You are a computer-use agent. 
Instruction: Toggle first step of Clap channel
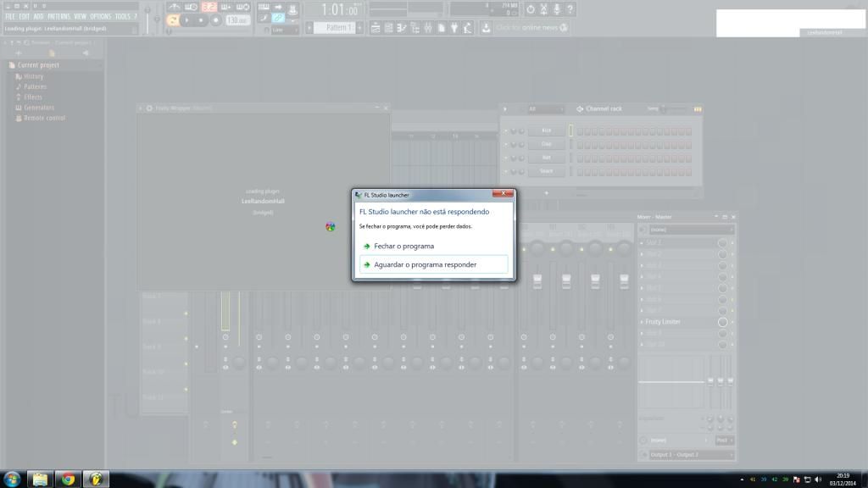(581, 145)
